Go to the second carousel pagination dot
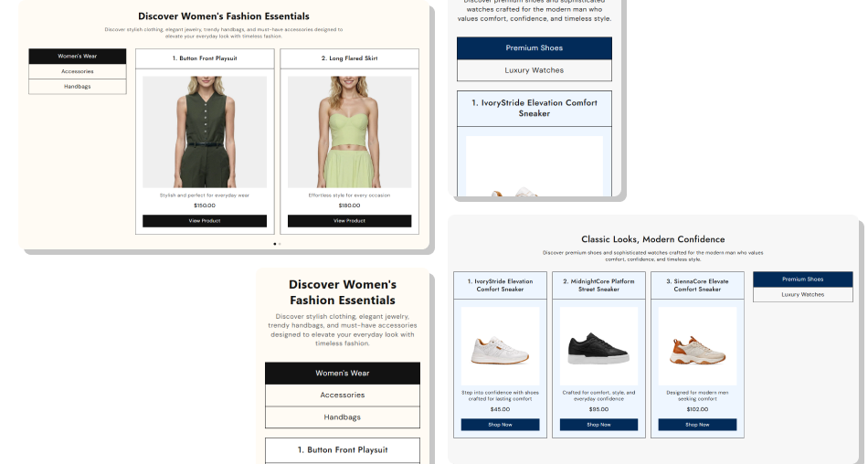 point(280,244)
